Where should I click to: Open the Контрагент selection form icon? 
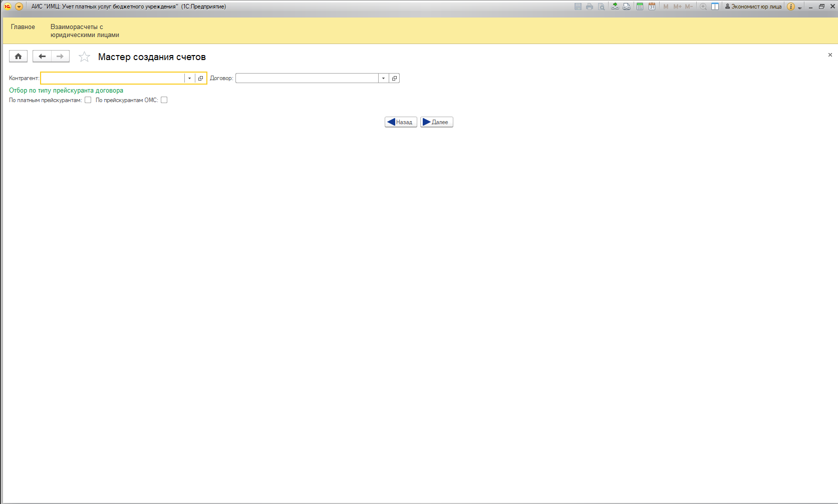pos(201,78)
